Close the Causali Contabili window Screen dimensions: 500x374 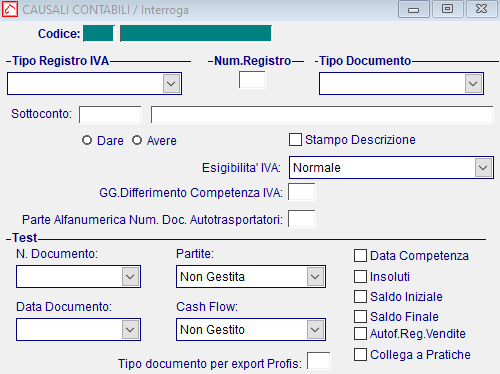tap(482, 9)
